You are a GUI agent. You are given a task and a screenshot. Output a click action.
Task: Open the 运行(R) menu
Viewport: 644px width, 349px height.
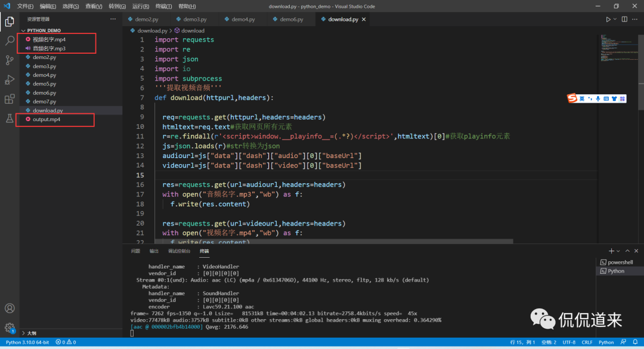141,6
